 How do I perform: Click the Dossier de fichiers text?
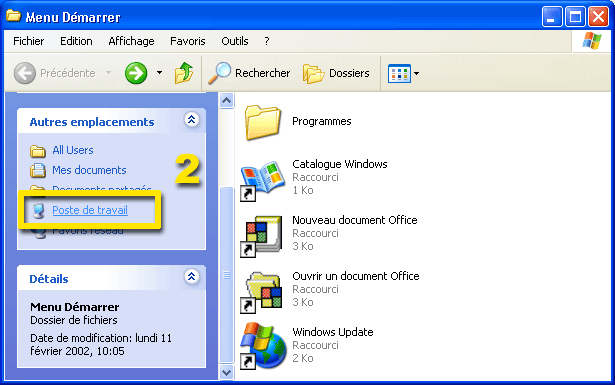pos(74,320)
